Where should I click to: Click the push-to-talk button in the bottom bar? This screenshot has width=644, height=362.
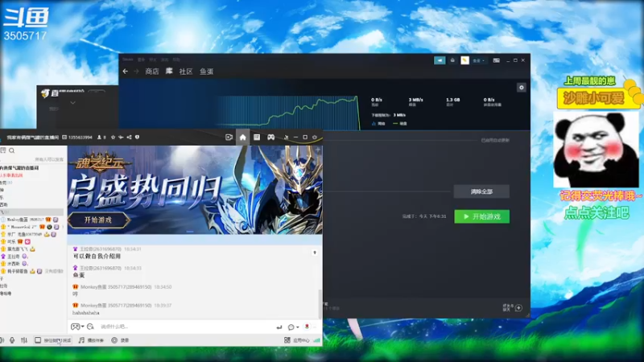click(53, 340)
